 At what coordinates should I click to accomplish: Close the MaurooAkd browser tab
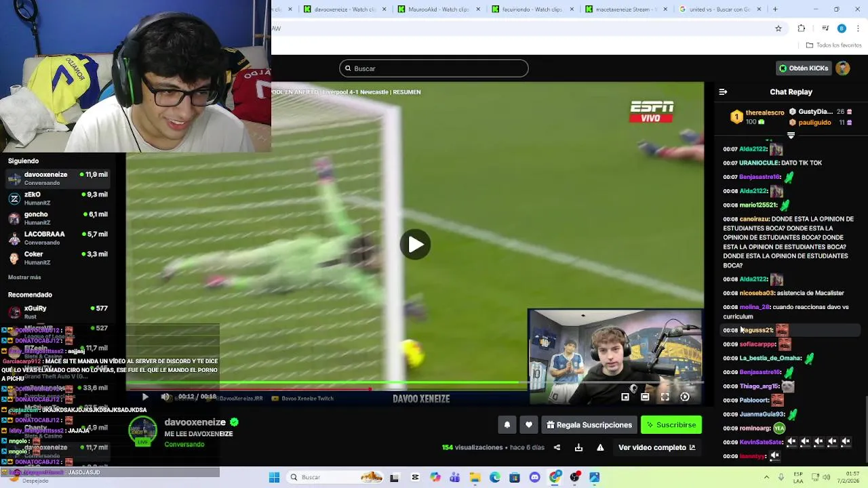(x=478, y=9)
